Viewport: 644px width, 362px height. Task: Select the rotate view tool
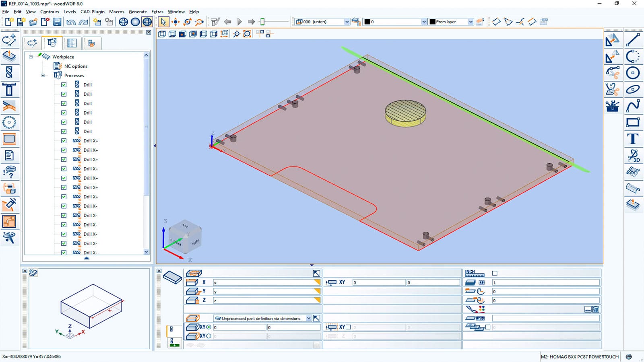(187, 22)
